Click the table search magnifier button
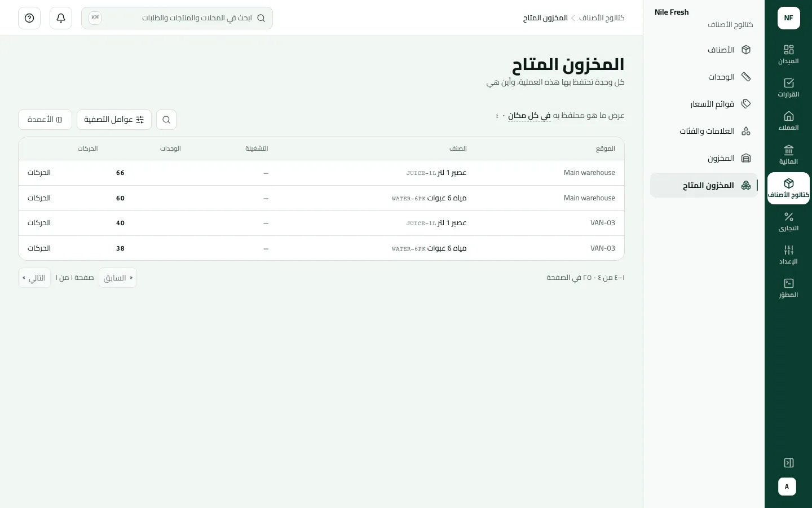This screenshot has height=508, width=812. coord(166,120)
